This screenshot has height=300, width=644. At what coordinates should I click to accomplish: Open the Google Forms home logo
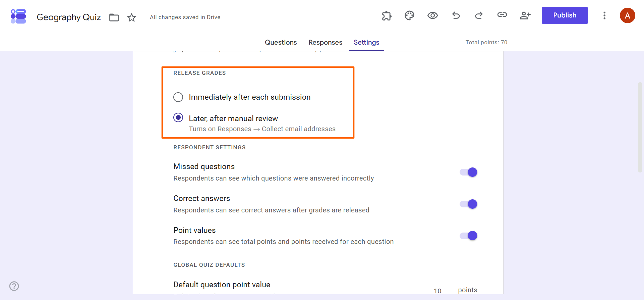[18, 16]
